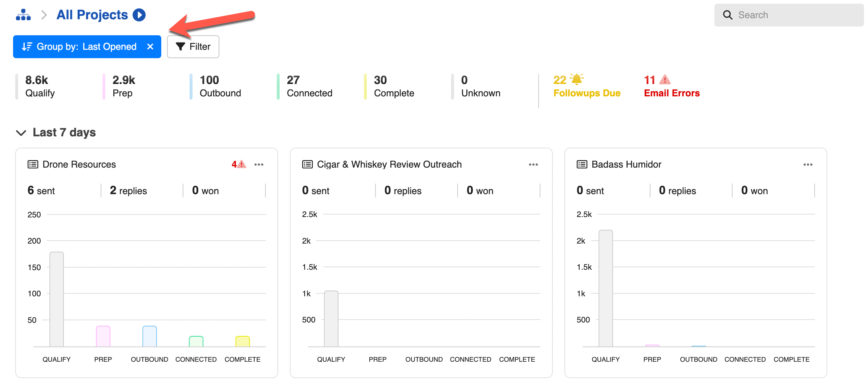Click Drone Resources email error warning icon
This screenshot has width=868, height=389.
tap(241, 164)
